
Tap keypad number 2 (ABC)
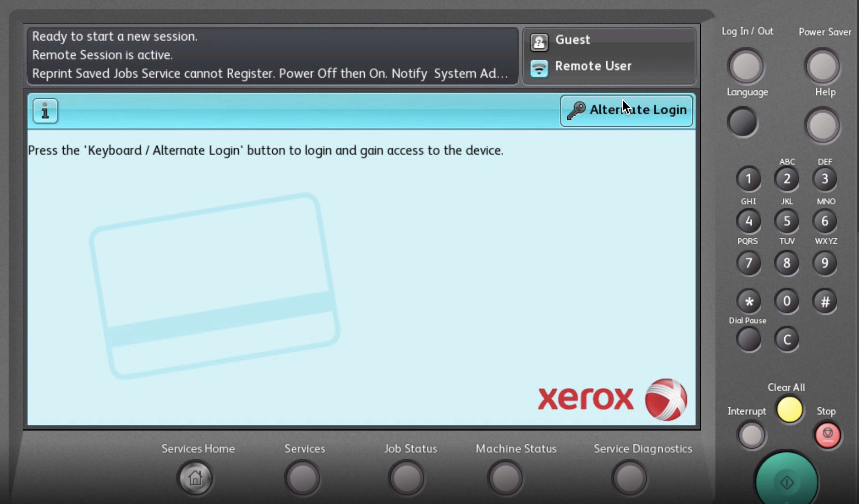coord(787,178)
